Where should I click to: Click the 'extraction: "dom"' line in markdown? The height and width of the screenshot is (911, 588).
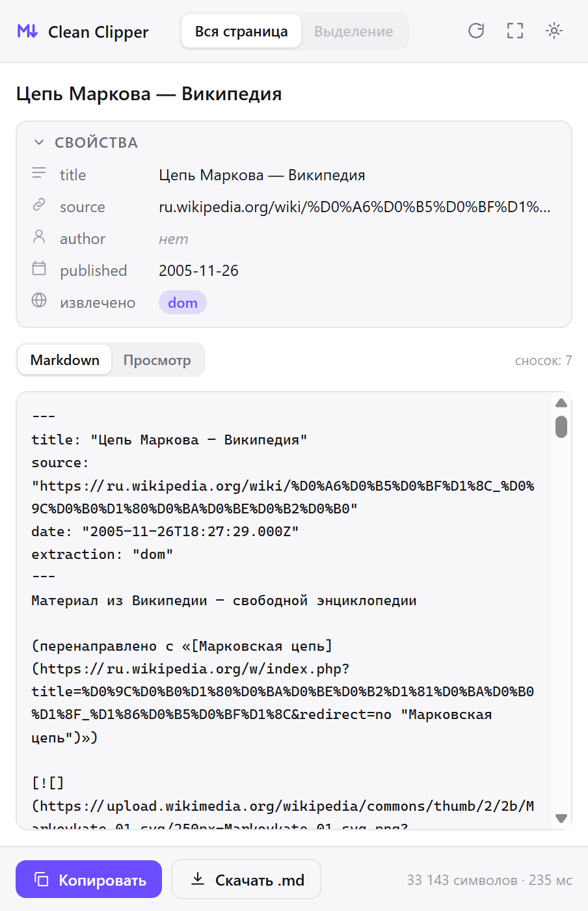pyautogui.click(x=102, y=554)
